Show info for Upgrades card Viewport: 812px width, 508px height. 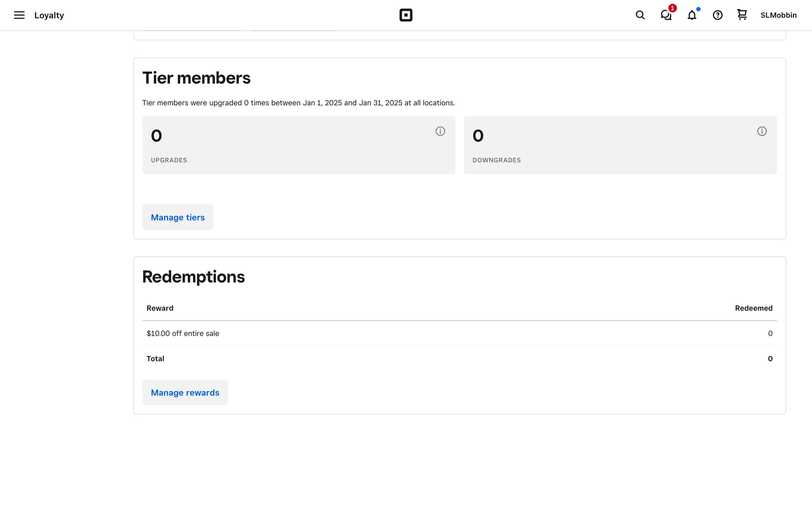[x=440, y=131]
